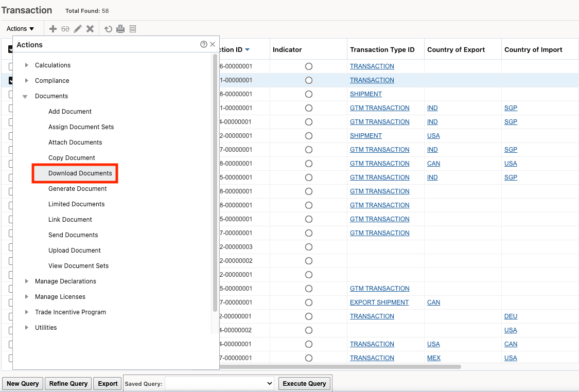Close the Actions panel with X icon
579x392 pixels.
click(212, 44)
